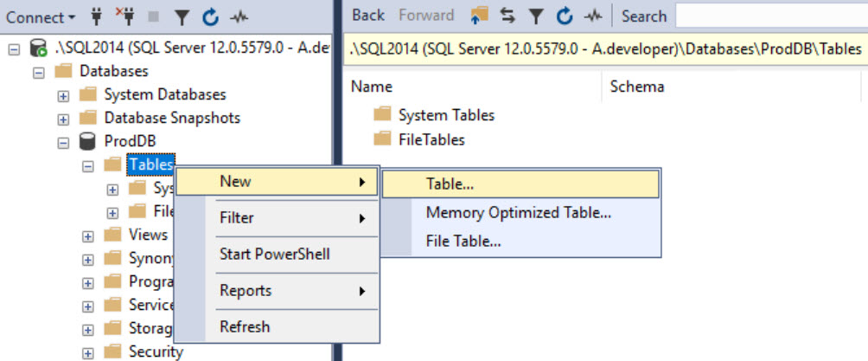Click the Refresh icon in Object Explorer toolbar
Screen dimensions: 868x361
click(210, 17)
